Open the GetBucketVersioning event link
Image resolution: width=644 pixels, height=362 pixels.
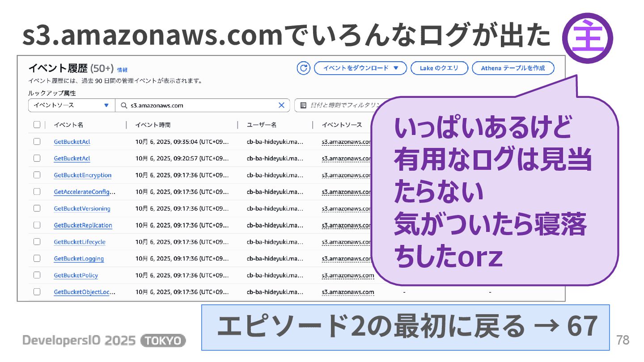(82, 208)
